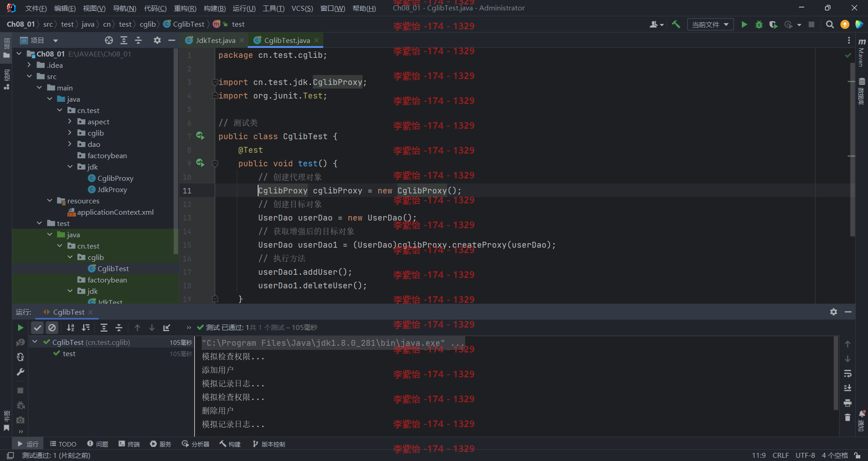Open user account dropdown in toolbar
The width and height of the screenshot is (868, 461).
(656, 24)
